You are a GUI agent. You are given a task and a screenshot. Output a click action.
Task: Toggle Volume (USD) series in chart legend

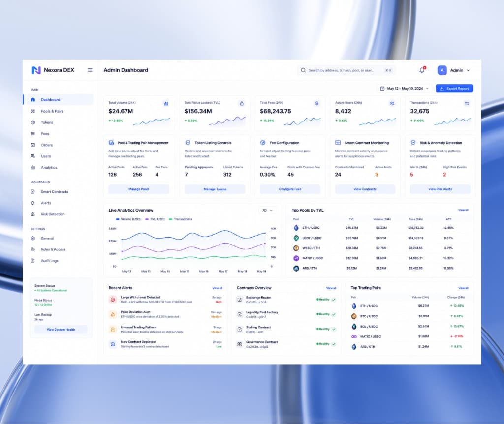point(128,219)
